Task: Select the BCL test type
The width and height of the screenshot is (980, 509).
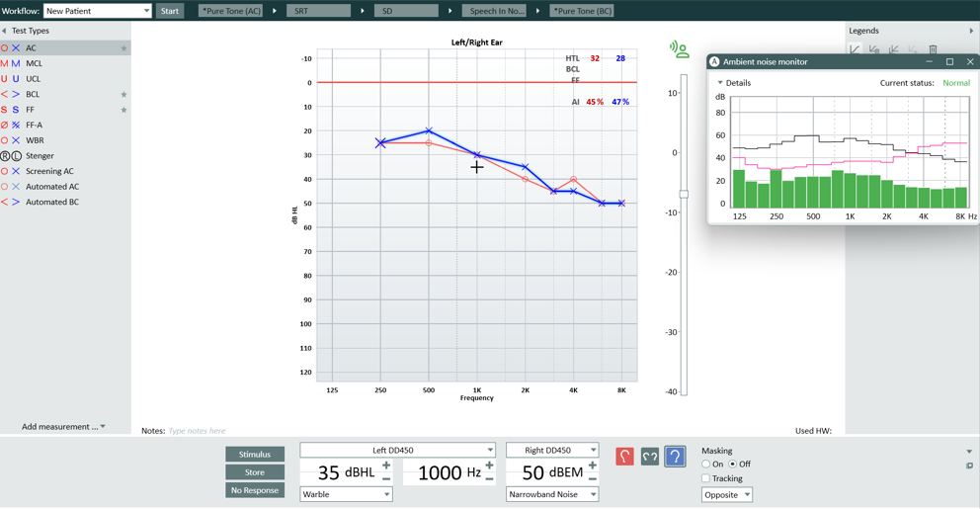Action: coord(65,95)
